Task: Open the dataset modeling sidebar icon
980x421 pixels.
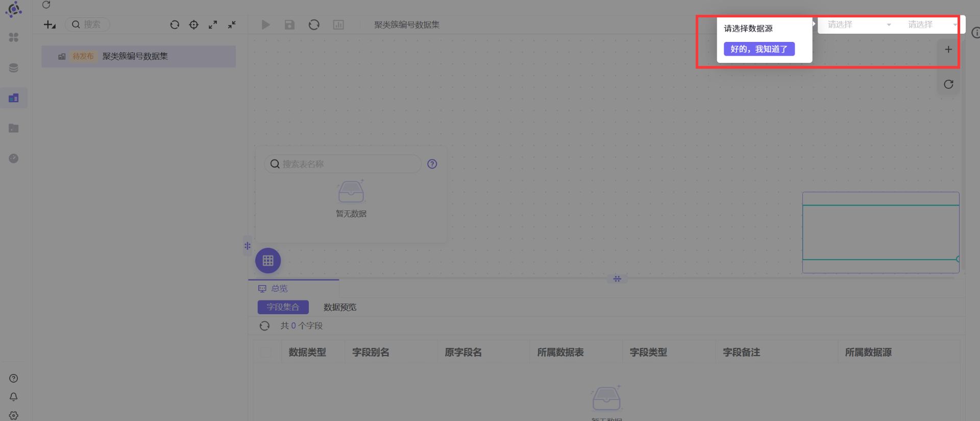Action: point(14,98)
